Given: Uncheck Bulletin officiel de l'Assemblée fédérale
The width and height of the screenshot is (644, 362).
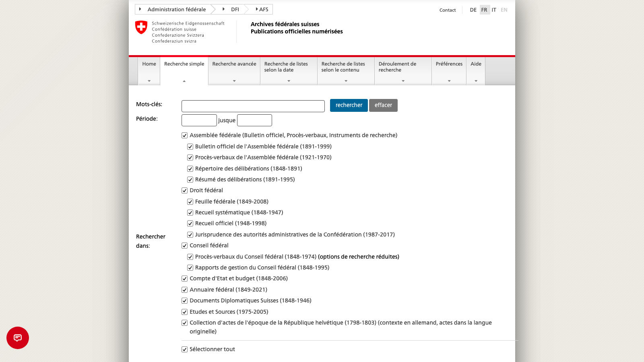Looking at the screenshot, I should (190, 146).
